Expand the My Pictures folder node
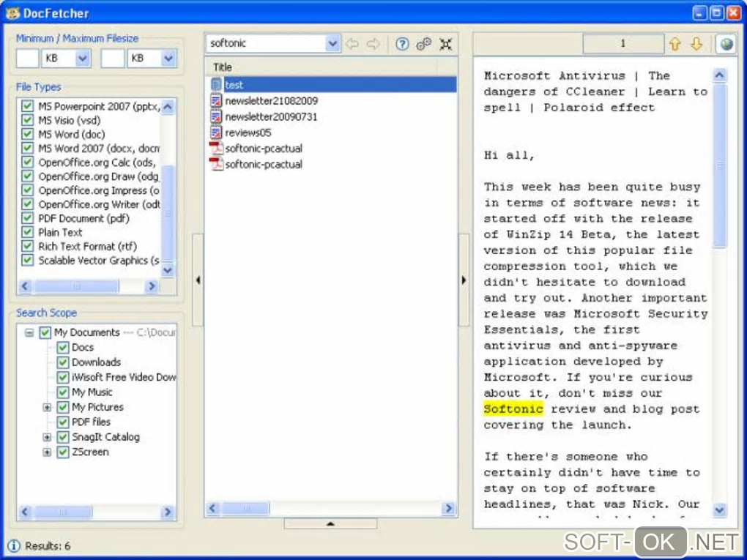Image resolution: width=747 pixels, height=560 pixels. pos(47,407)
